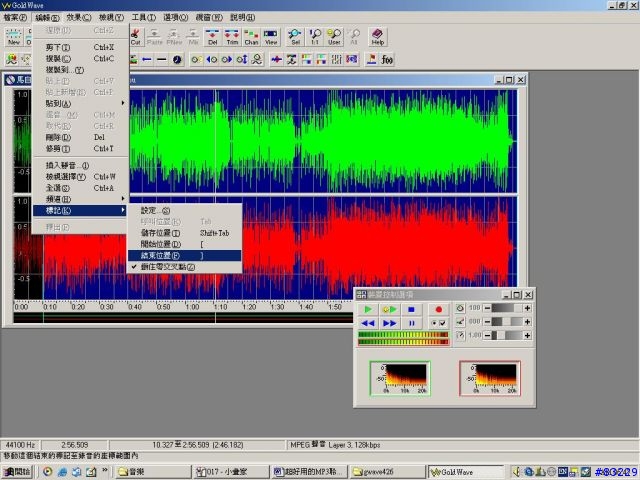The image size is (640, 480).
Task: Choose 修剪 Ctrl+T trim menu item
Action: pyautogui.click(x=80, y=149)
